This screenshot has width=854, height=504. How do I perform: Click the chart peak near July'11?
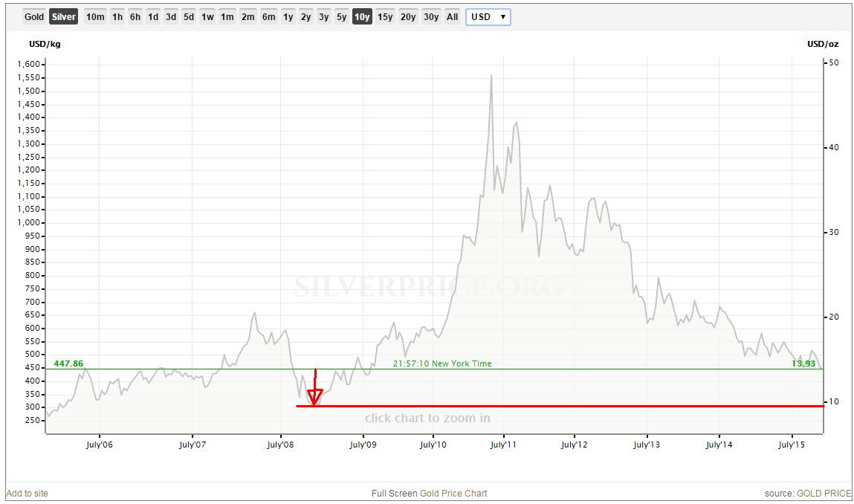point(491,76)
